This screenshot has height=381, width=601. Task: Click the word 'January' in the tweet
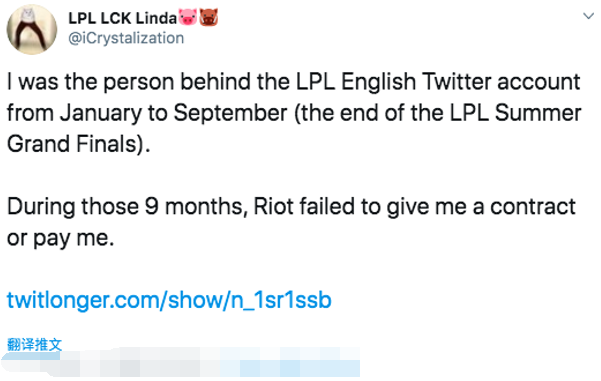pos(101,113)
